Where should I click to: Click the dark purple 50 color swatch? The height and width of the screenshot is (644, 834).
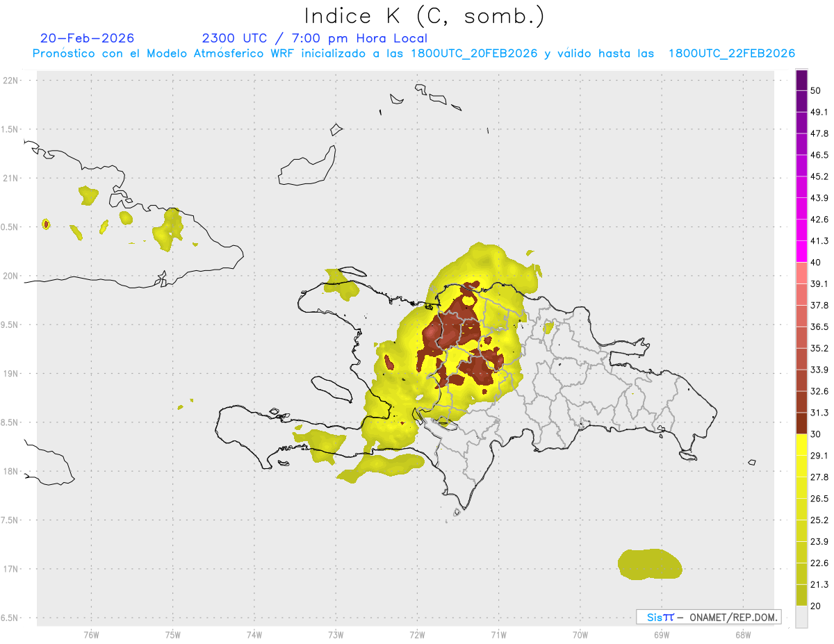tap(801, 81)
